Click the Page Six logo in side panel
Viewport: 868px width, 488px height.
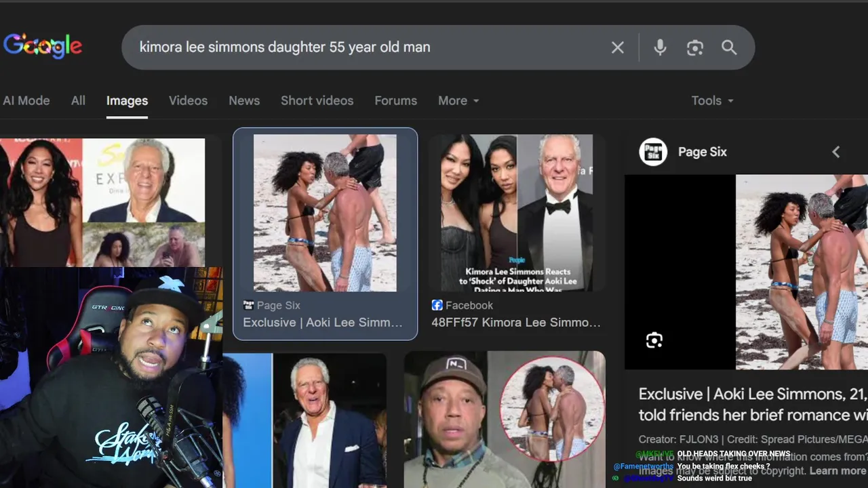[x=653, y=152]
